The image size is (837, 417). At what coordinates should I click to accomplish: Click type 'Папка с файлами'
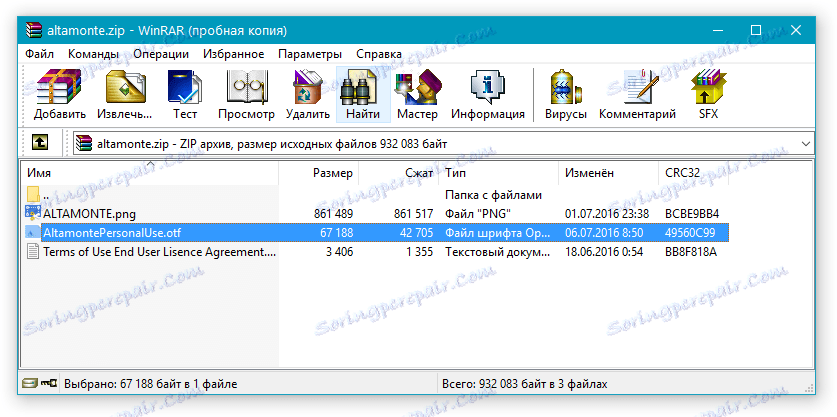[x=494, y=195]
